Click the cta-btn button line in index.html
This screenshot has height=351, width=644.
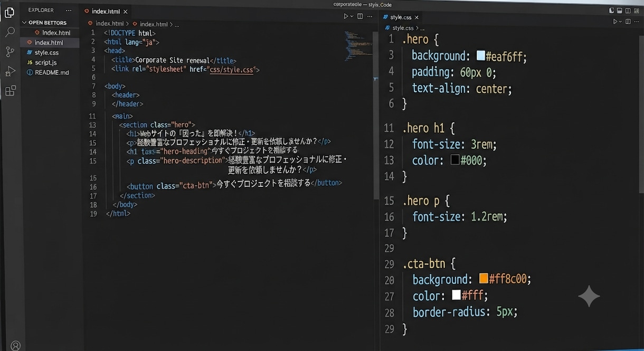point(234,184)
